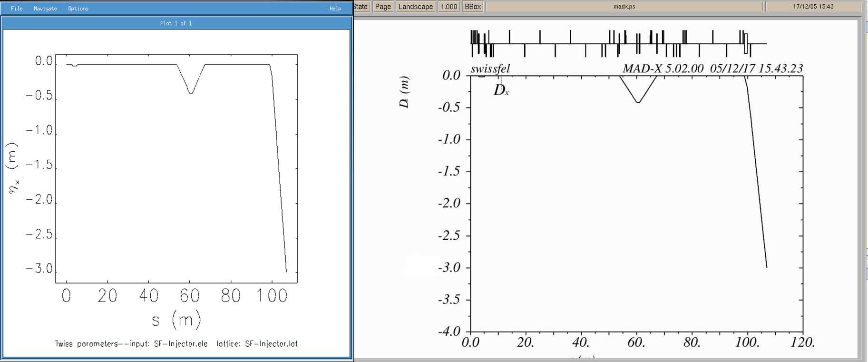Open the Page menu button
868x362 pixels.
click(383, 7)
